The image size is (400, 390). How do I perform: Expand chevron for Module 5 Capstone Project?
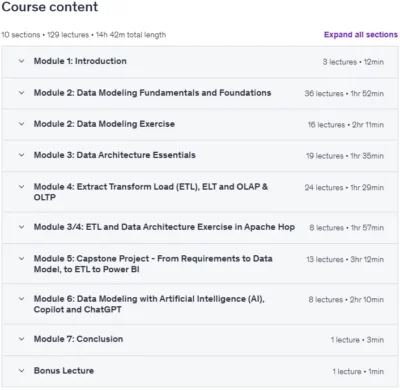coord(21,259)
